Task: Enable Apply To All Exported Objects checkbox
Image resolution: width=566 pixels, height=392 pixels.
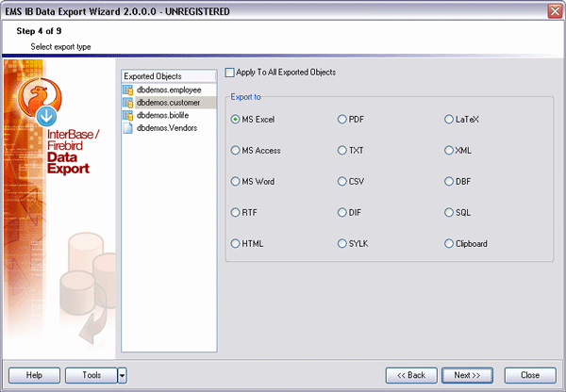Action: [229, 73]
